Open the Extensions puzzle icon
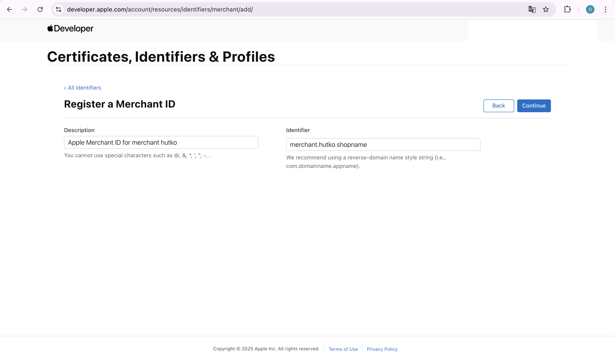Viewport: 615px width, 364px height. [567, 10]
